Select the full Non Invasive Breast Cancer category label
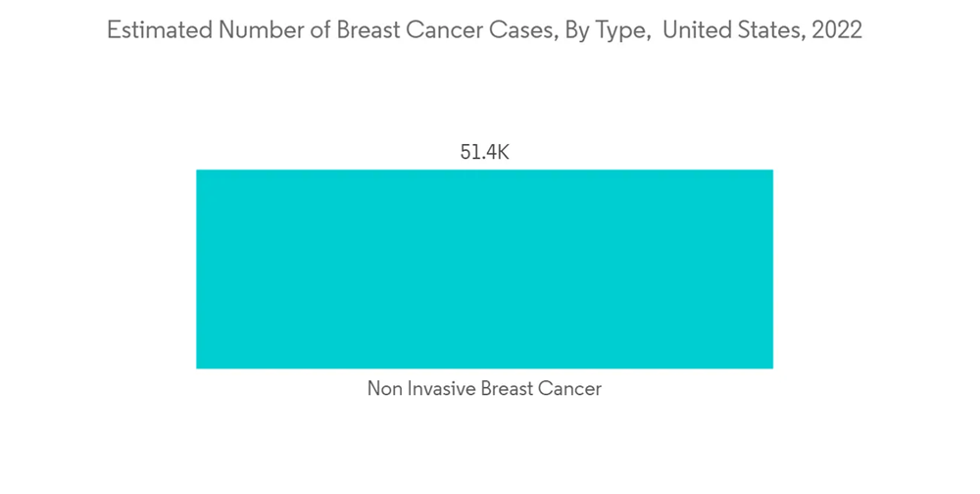Viewport: 980px width, 494px height. [x=484, y=389]
